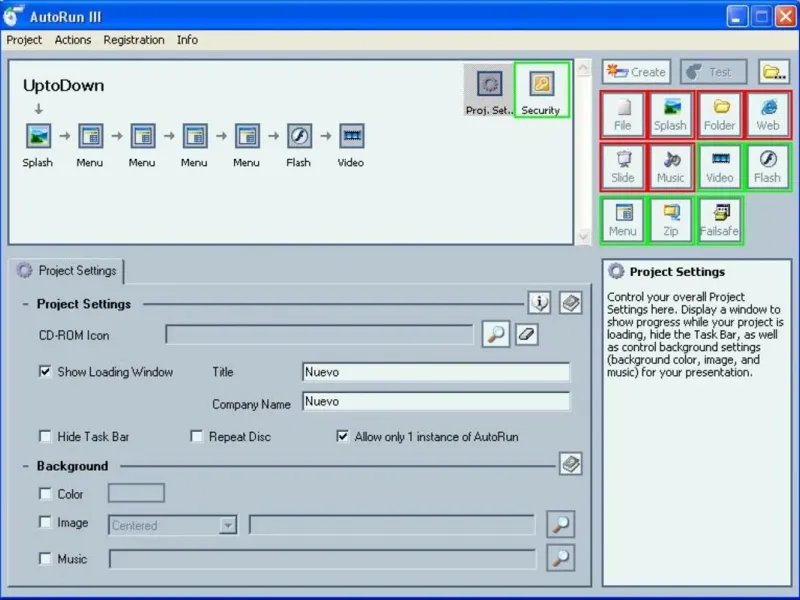Toggle Allow only 1 instance of AutoRun

342,436
